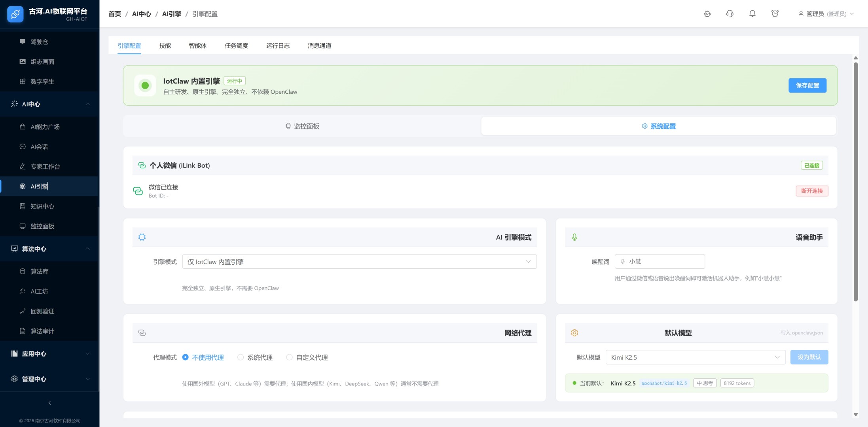The height and width of the screenshot is (427, 868).
Task: Click the GH-AIOT platform logo icon
Action: click(x=15, y=14)
